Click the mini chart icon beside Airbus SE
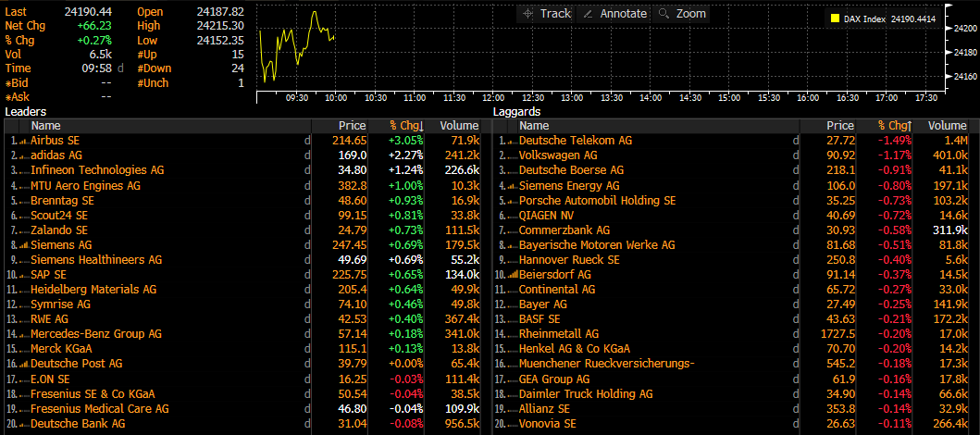 point(22,141)
